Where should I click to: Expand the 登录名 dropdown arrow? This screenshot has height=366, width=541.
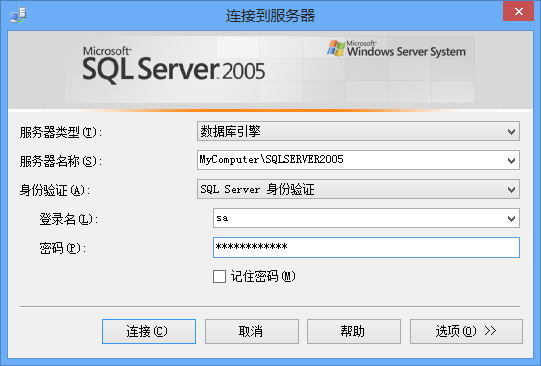pyautogui.click(x=511, y=218)
